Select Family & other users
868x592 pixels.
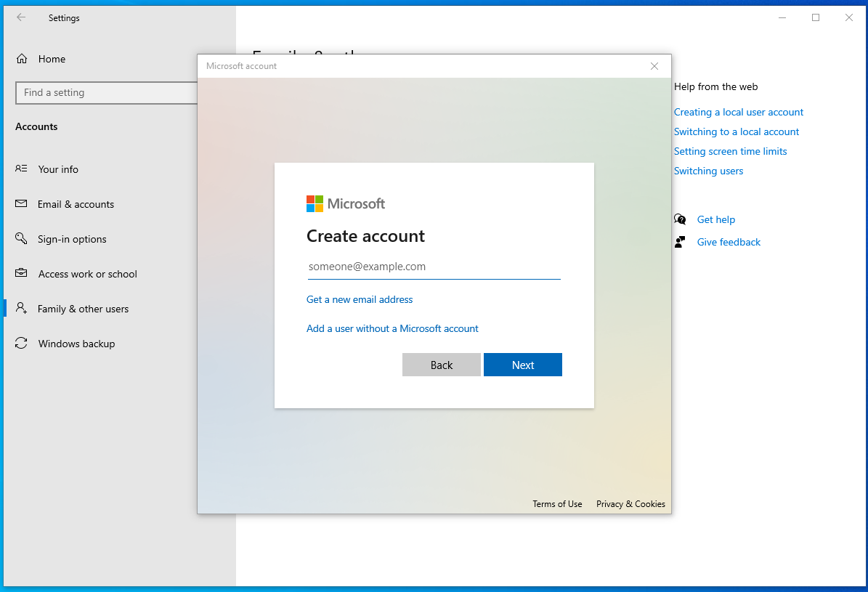[x=83, y=309]
